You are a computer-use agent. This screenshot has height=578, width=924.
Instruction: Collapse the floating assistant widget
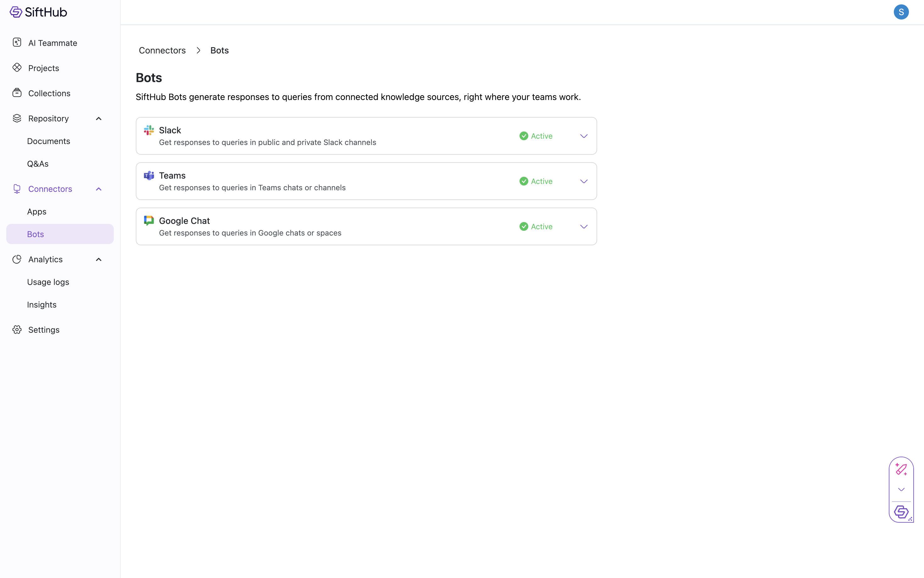coord(901,490)
